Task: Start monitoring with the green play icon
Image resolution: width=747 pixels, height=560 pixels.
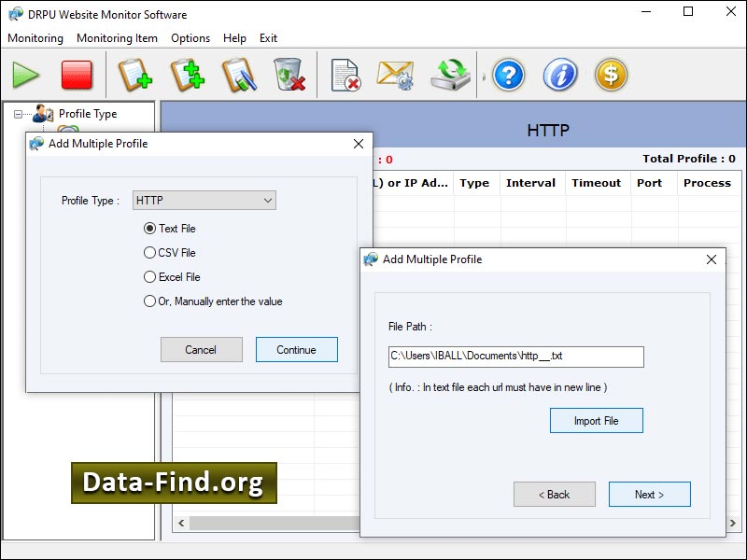Action: coord(26,76)
